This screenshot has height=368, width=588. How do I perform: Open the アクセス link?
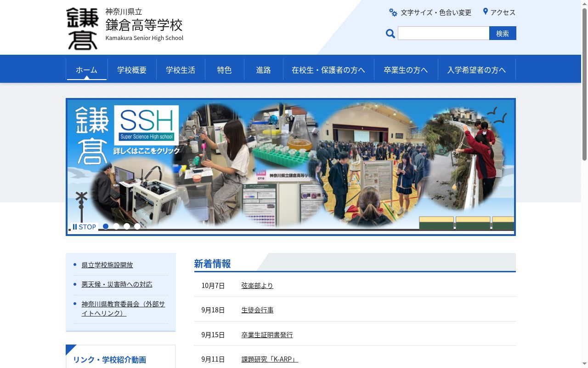[x=503, y=12]
